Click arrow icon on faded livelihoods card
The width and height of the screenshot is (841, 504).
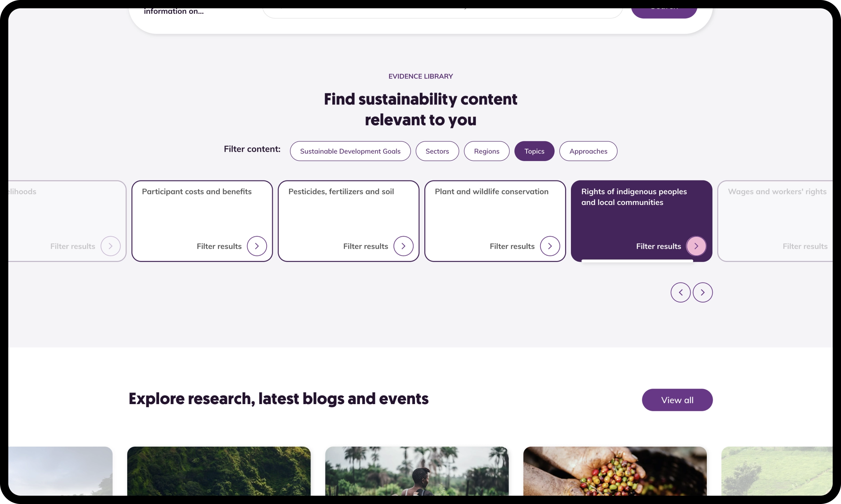[x=111, y=246]
